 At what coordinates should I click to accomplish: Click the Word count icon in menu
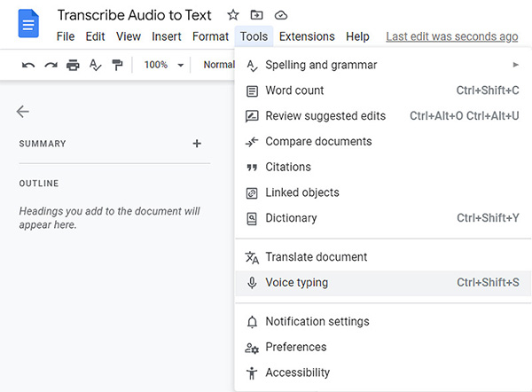click(252, 91)
